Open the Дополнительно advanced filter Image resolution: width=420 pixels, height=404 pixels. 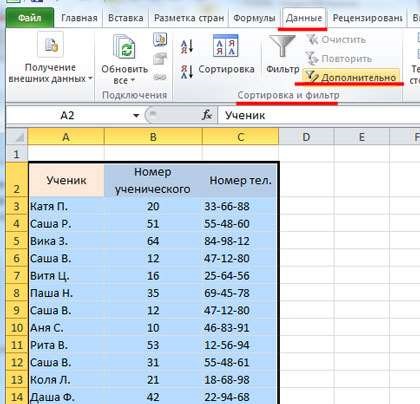click(351, 77)
